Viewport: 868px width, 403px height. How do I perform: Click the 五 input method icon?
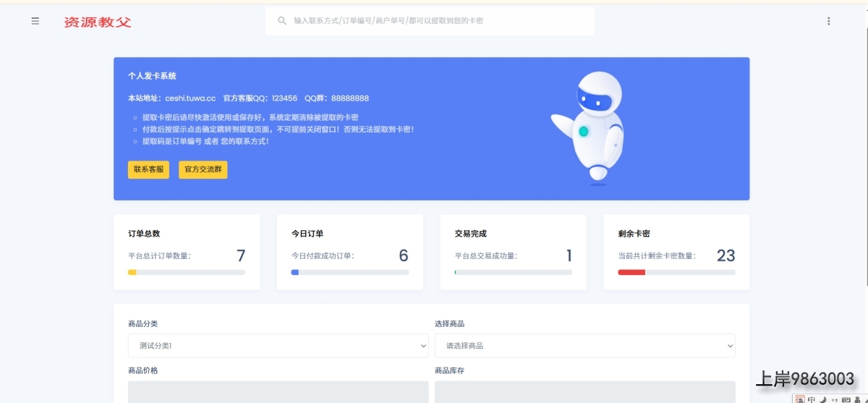(800, 399)
